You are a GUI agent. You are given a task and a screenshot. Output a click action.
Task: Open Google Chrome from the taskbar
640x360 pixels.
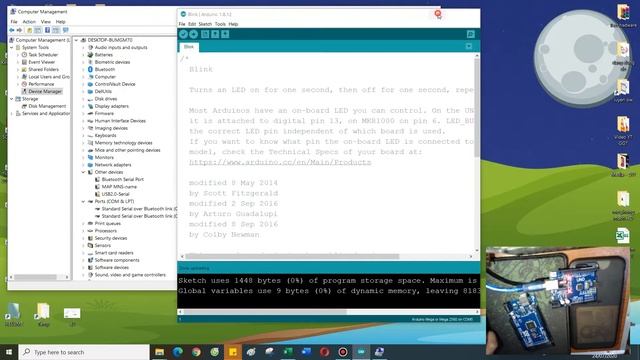click(196, 352)
